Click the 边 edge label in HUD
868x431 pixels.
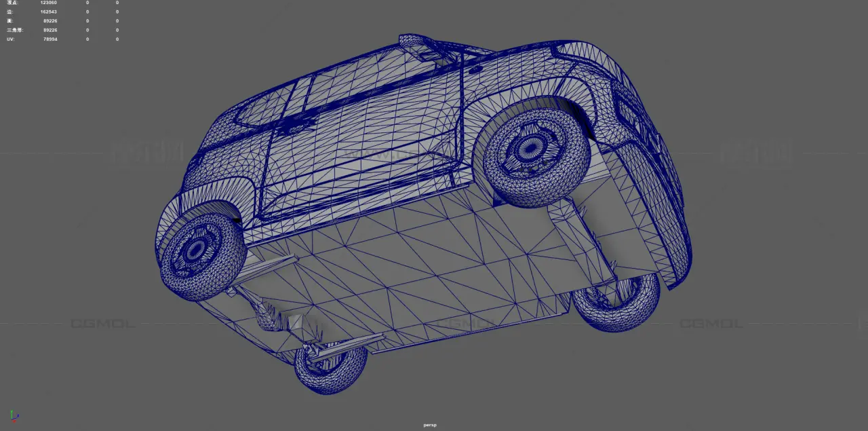click(9, 12)
